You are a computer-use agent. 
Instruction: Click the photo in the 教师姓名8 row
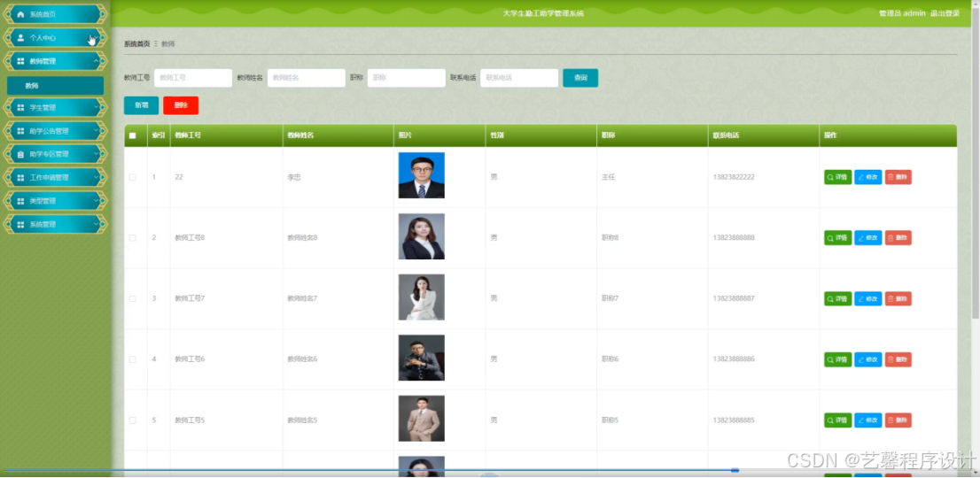tap(421, 236)
